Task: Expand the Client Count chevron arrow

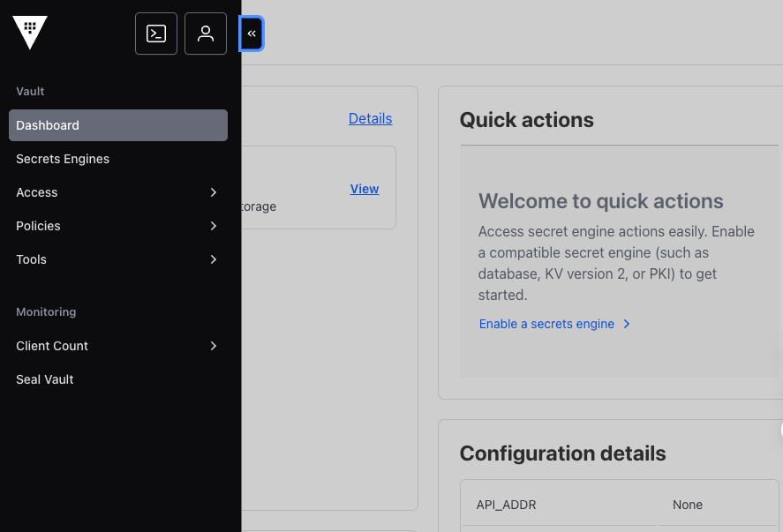Action: tap(214, 346)
